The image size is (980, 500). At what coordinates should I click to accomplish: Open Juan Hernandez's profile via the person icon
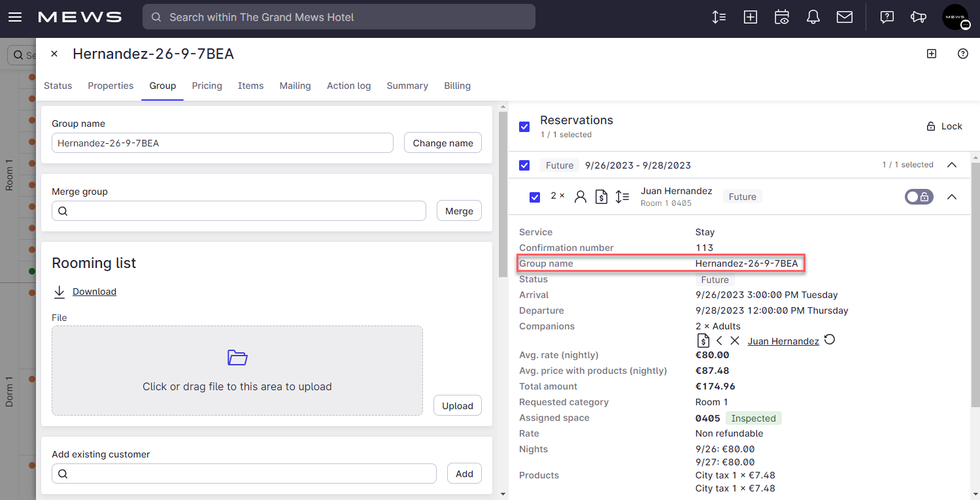[581, 196]
